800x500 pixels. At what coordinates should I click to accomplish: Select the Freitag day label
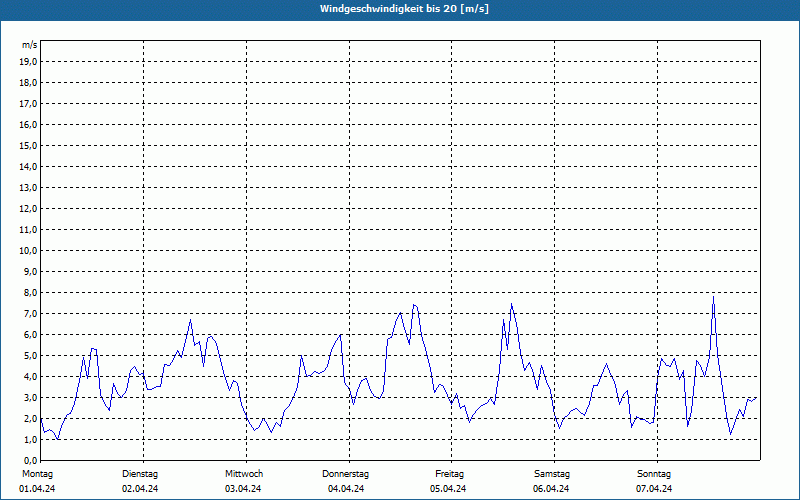[449, 474]
